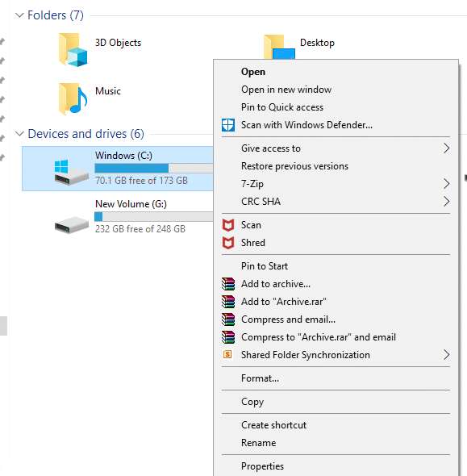Click the McAfee icon beside Shred
This screenshot has width=467, height=476.
click(x=228, y=243)
